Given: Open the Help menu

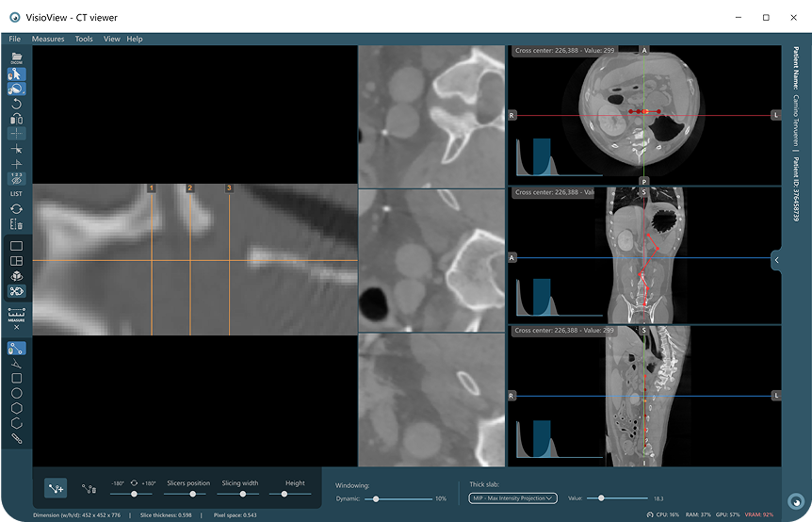Looking at the screenshot, I should [x=135, y=39].
